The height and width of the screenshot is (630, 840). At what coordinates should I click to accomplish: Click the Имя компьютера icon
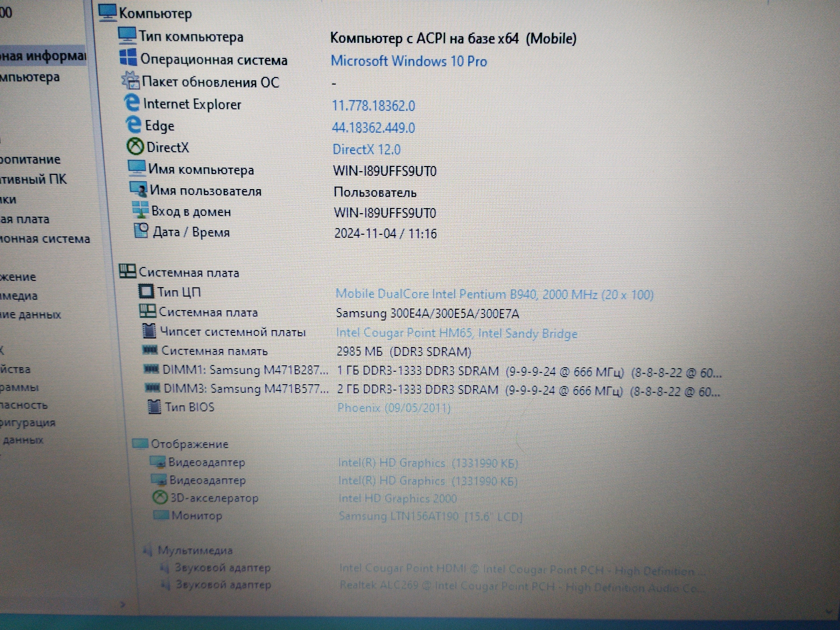pyautogui.click(x=137, y=168)
